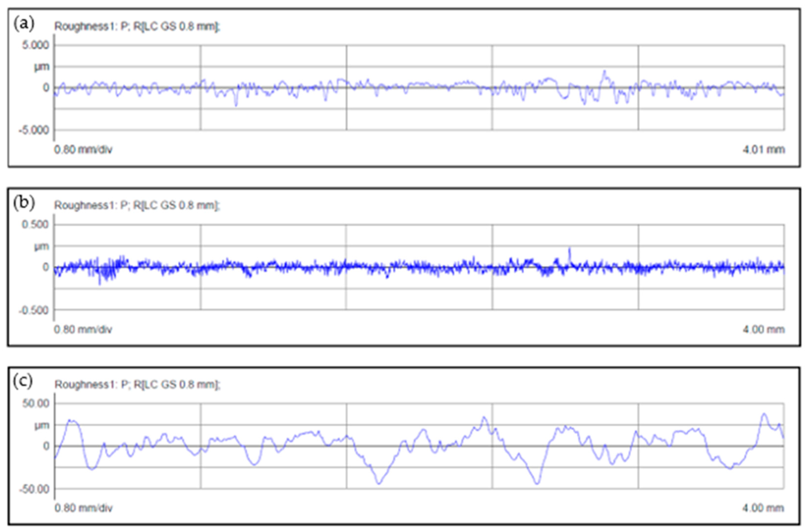Click Roughness1 title in chart (b)
The height and width of the screenshot is (532, 808).
tap(137, 205)
